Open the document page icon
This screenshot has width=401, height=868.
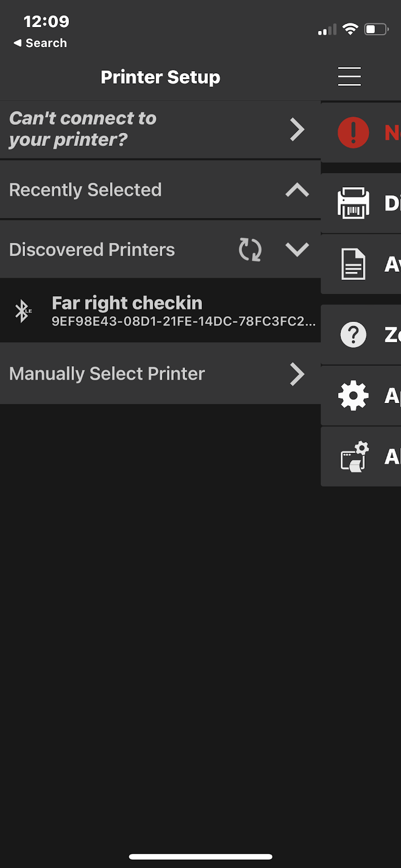(x=353, y=264)
